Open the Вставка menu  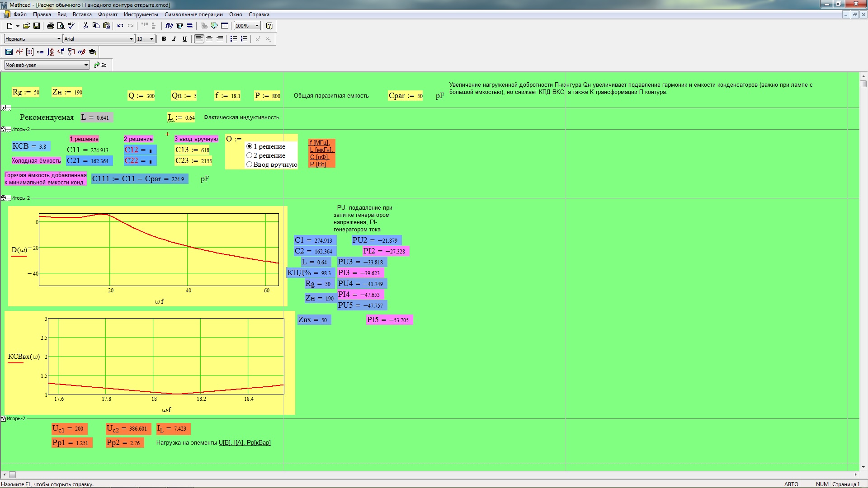pos(82,14)
